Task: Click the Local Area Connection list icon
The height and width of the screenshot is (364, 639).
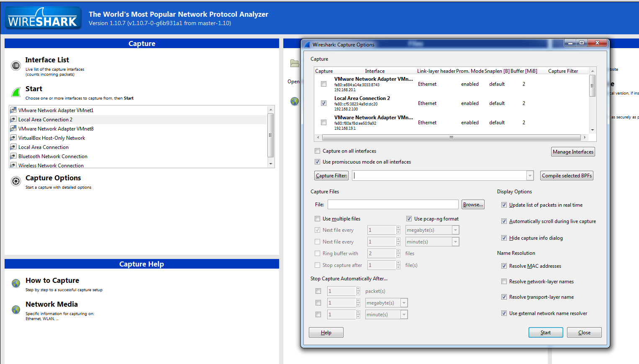Action: point(13,147)
